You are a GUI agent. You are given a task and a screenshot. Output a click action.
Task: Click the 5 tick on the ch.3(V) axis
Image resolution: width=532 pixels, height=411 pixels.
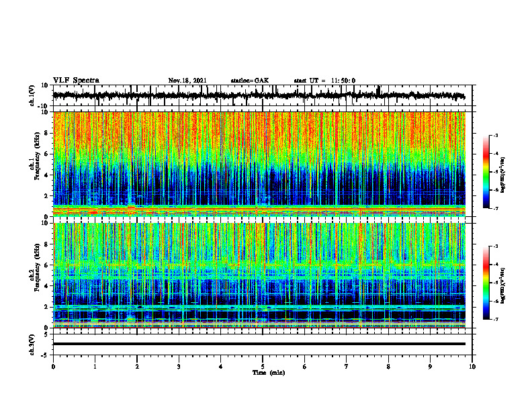tap(46, 334)
